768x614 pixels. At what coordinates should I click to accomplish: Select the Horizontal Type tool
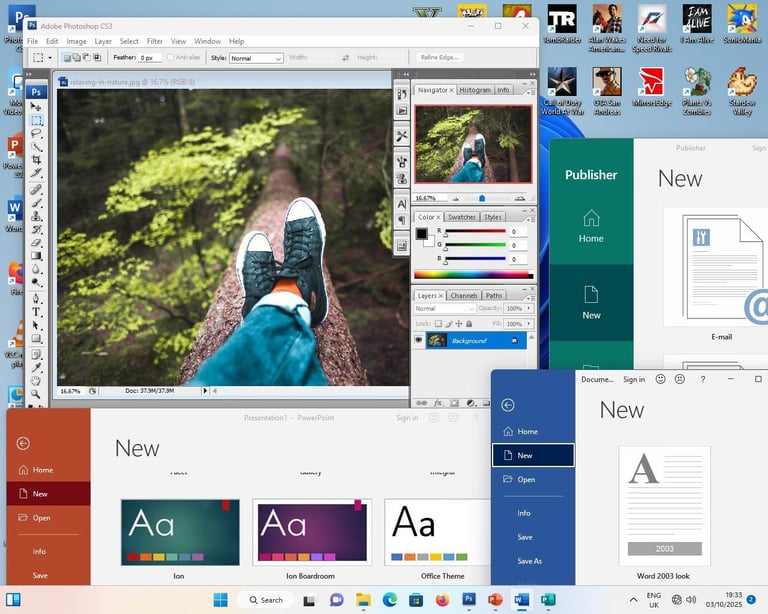pos(36,312)
